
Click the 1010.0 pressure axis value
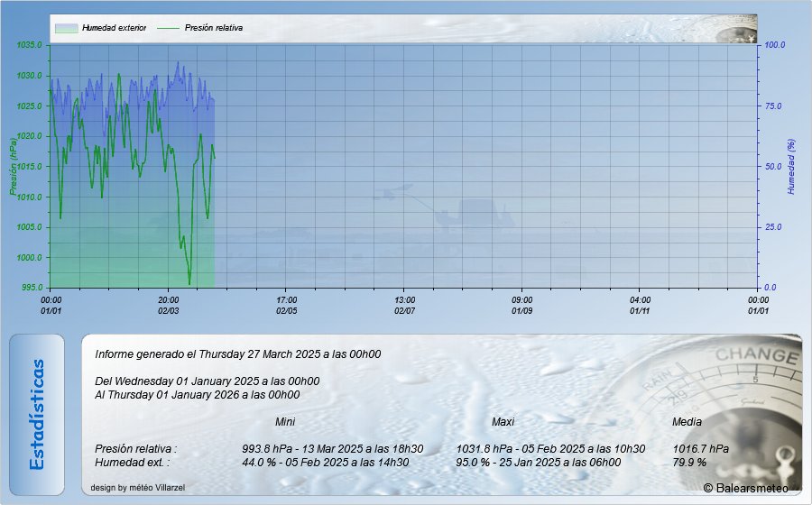tap(29, 197)
